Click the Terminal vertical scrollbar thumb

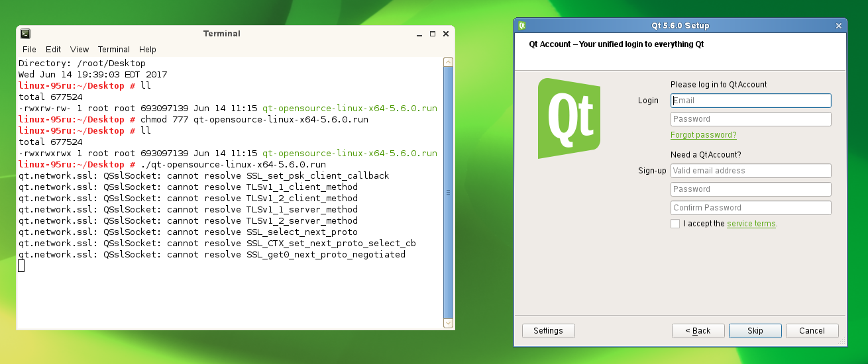(x=448, y=192)
